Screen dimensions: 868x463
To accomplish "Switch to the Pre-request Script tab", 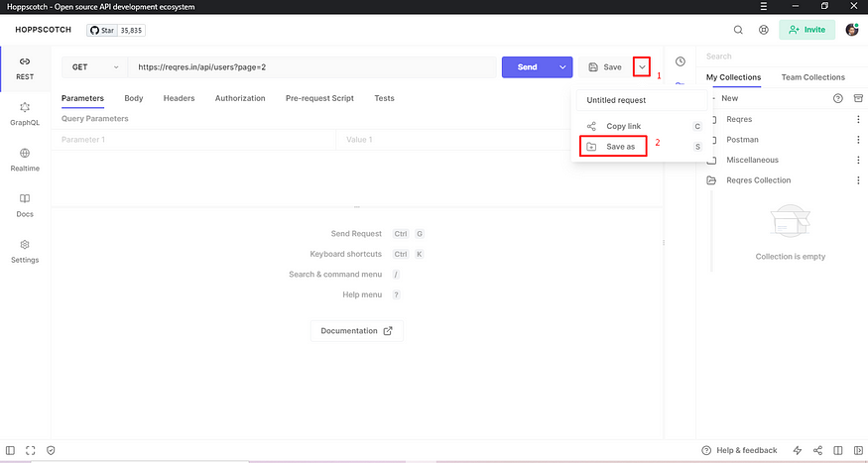I will point(319,98).
